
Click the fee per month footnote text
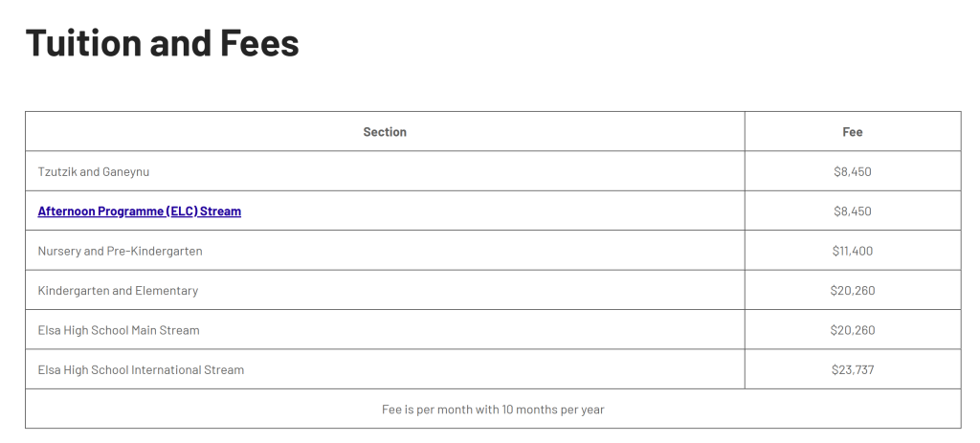[493, 410]
